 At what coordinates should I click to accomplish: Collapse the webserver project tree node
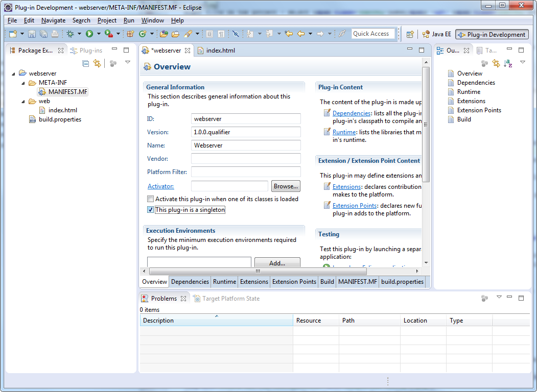[13, 73]
